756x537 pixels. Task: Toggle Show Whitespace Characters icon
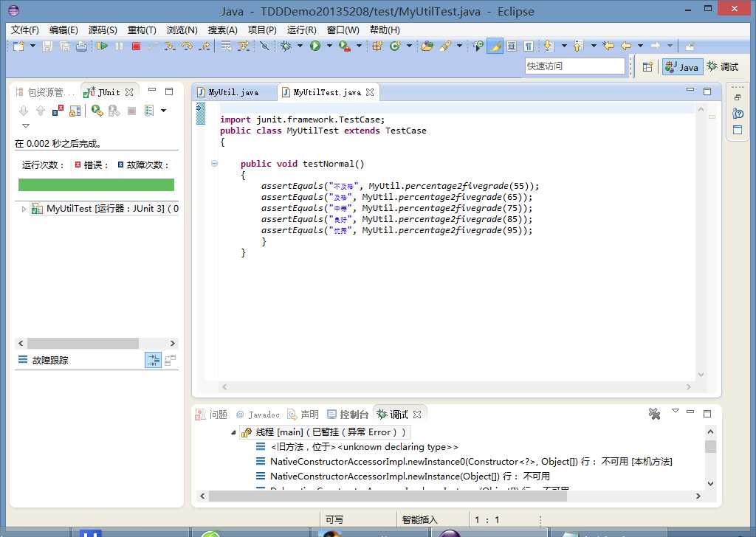(x=529, y=46)
